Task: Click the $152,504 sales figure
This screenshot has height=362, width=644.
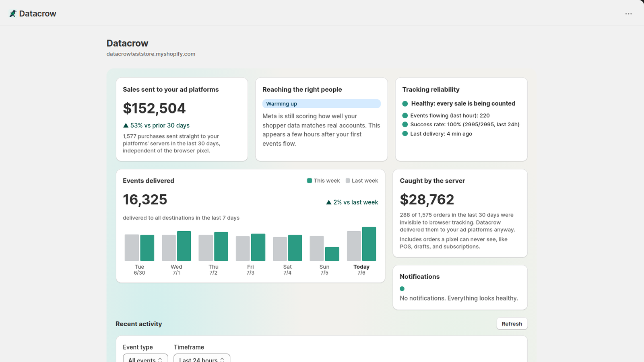Action: coord(154,108)
